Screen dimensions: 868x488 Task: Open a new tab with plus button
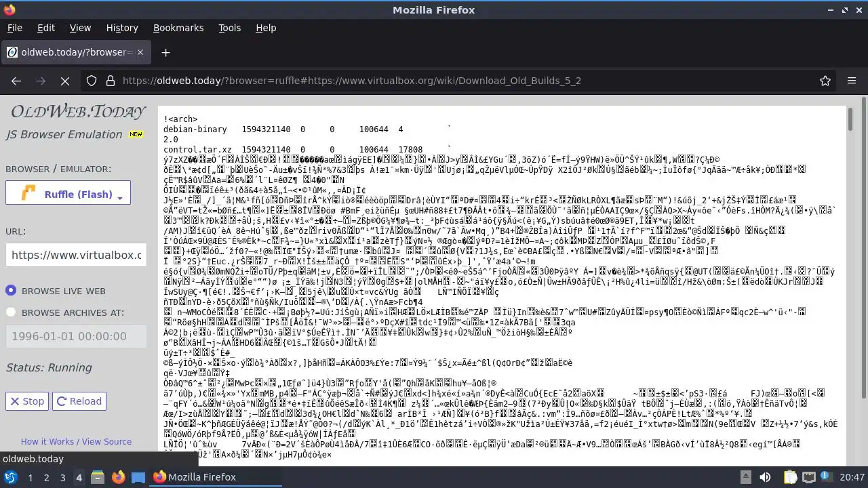165,52
